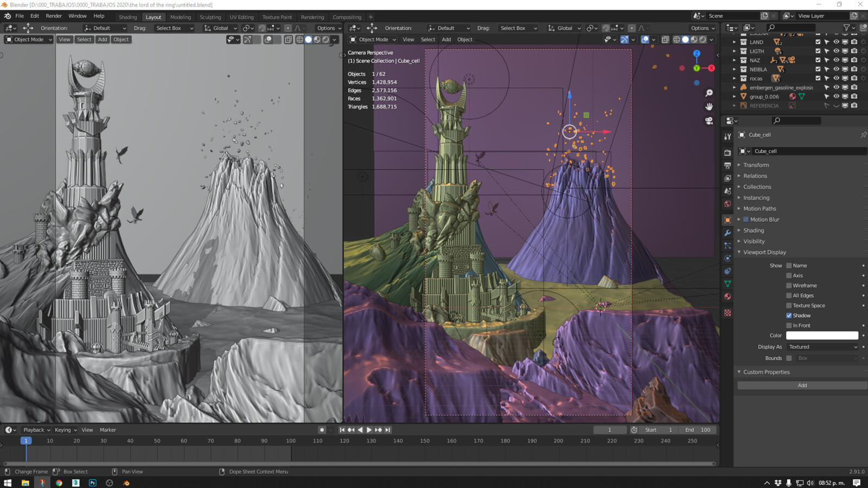Image resolution: width=868 pixels, height=488 pixels.
Task: Click the X axis on navigation gizmo
Action: coord(711,68)
